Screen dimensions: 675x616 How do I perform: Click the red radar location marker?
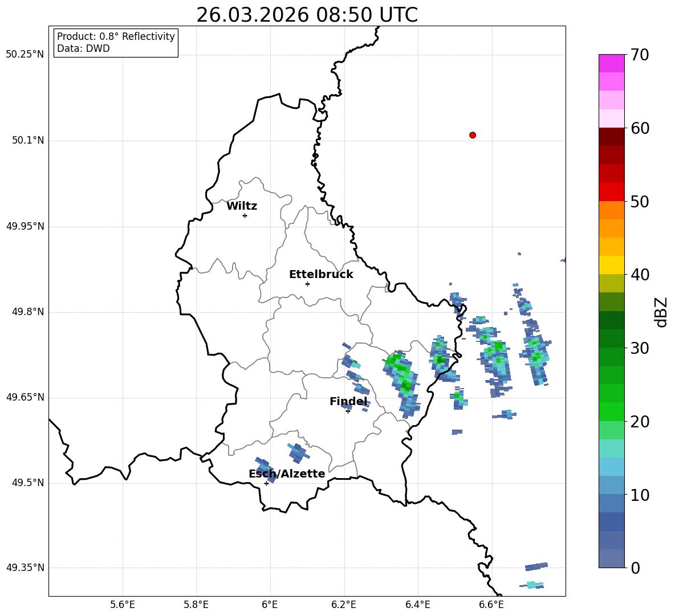point(473,135)
